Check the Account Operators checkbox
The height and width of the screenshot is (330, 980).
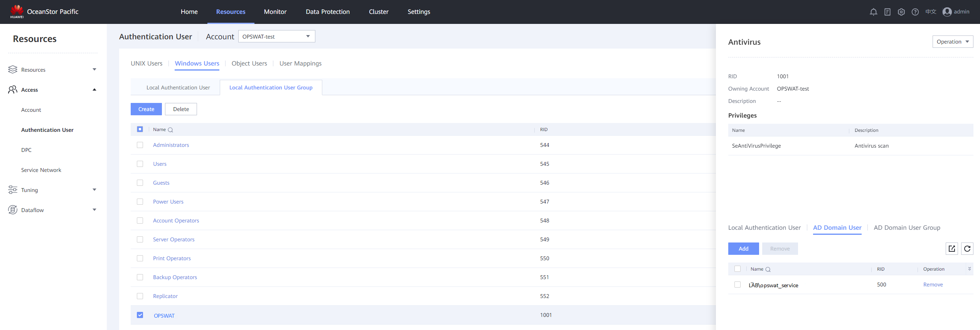pos(140,221)
